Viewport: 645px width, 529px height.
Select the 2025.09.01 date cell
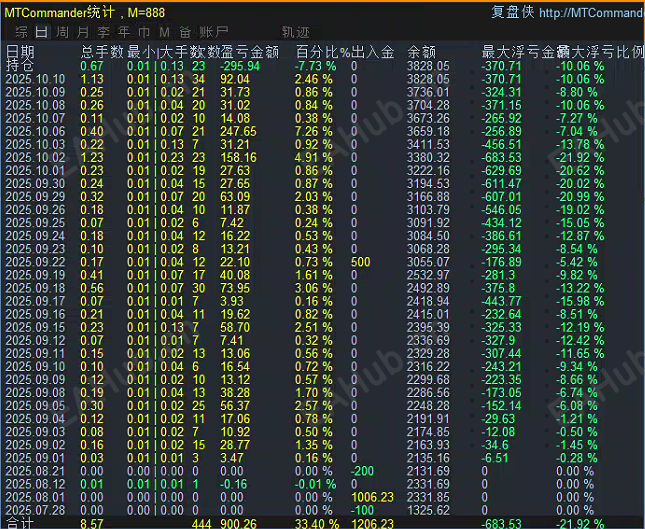click(x=35, y=458)
